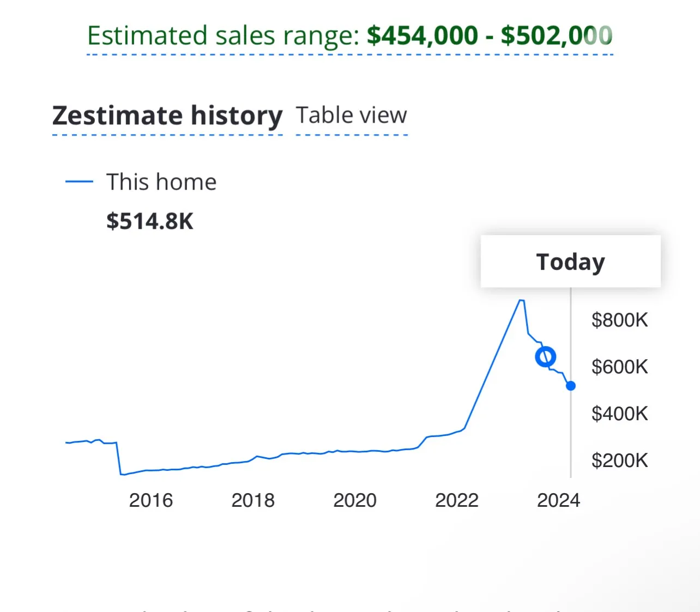This screenshot has width=700, height=612.
Task: Click the $400K axis label
Action: pyautogui.click(x=619, y=414)
